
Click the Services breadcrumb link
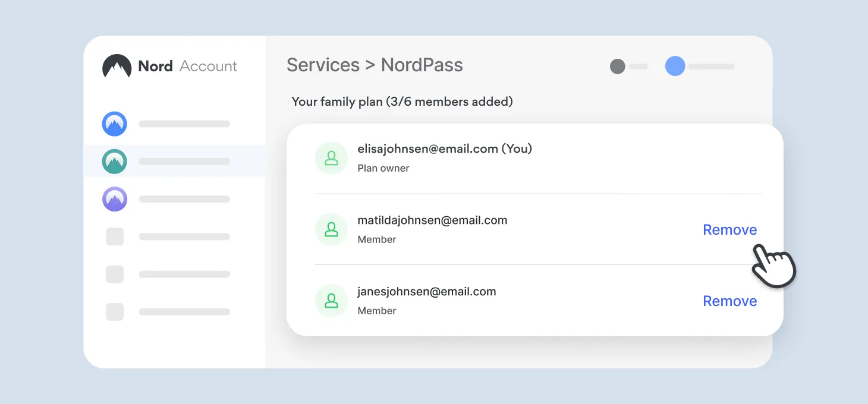tap(323, 65)
